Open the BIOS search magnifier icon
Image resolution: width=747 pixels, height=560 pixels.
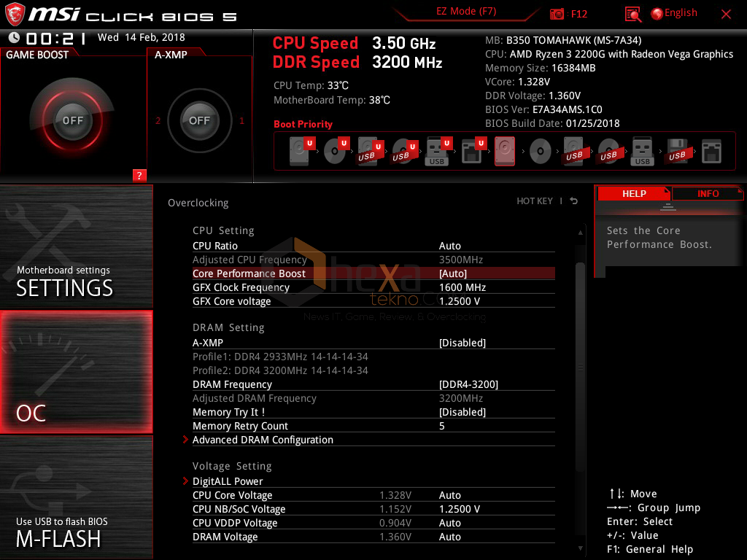tap(632, 15)
